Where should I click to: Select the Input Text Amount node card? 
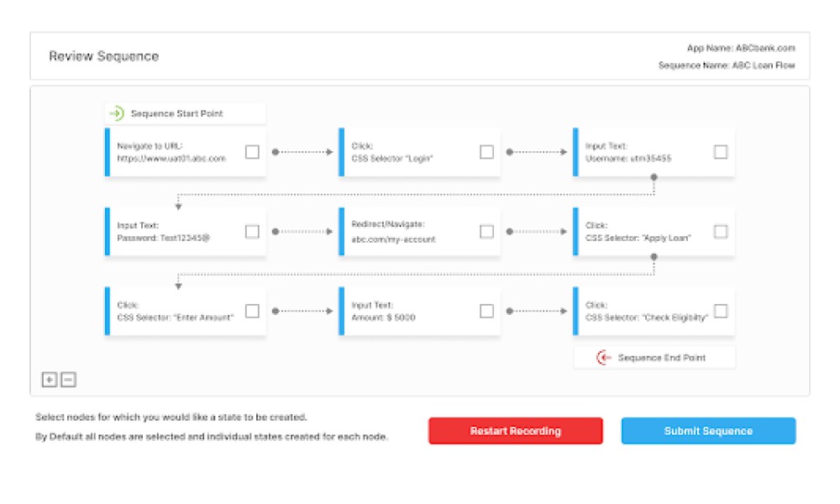[419, 311]
